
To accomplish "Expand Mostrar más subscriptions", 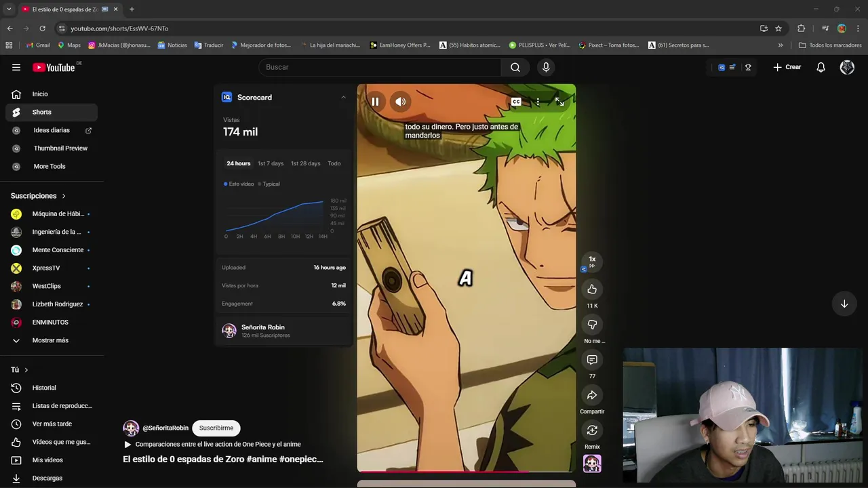I will pos(52,340).
